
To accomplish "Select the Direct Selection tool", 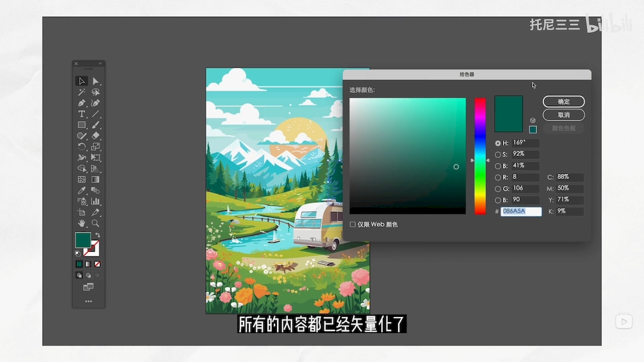I will click(x=95, y=81).
